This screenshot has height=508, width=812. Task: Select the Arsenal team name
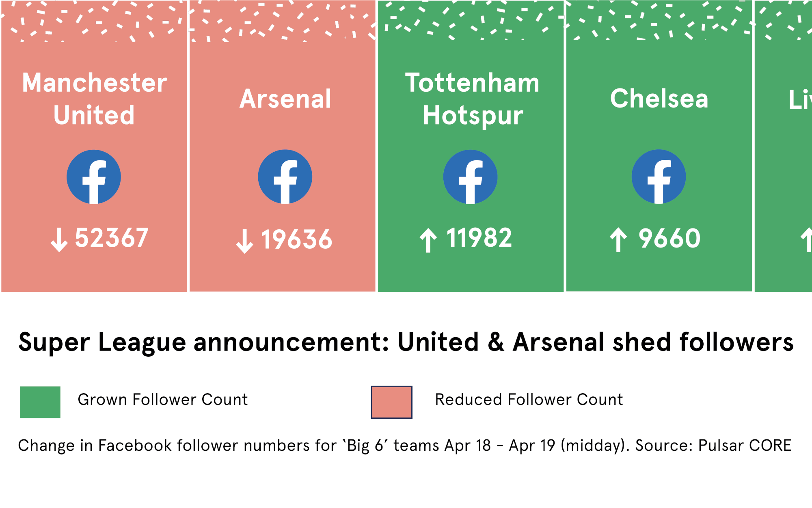click(x=285, y=99)
